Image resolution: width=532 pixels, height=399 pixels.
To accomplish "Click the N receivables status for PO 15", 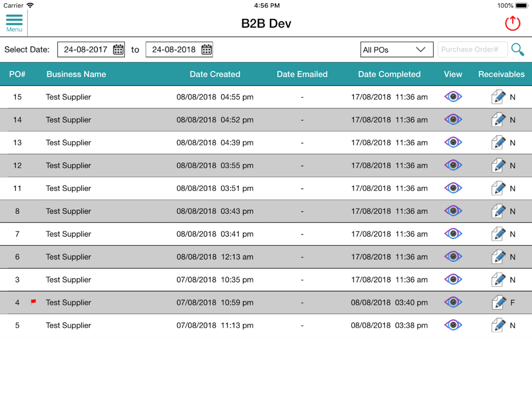I will [x=512, y=97].
